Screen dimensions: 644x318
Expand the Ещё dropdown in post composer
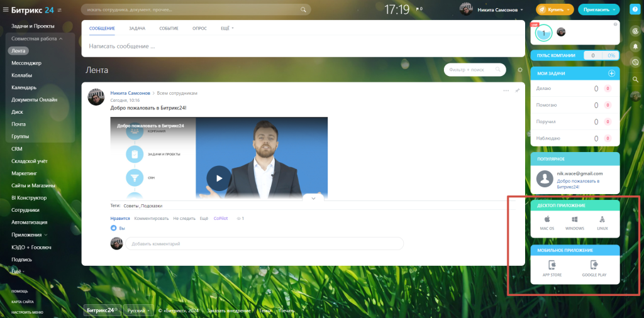(227, 28)
